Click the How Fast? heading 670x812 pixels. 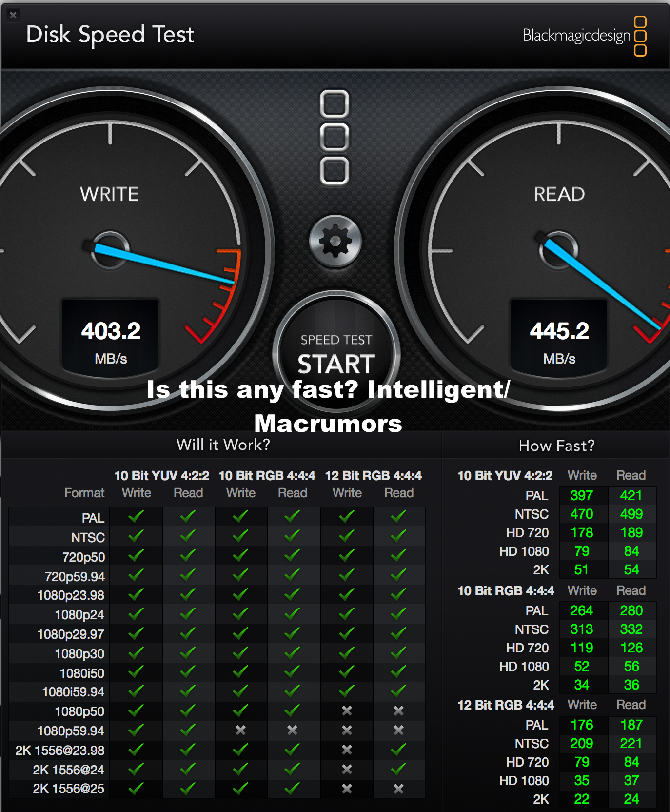(557, 446)
